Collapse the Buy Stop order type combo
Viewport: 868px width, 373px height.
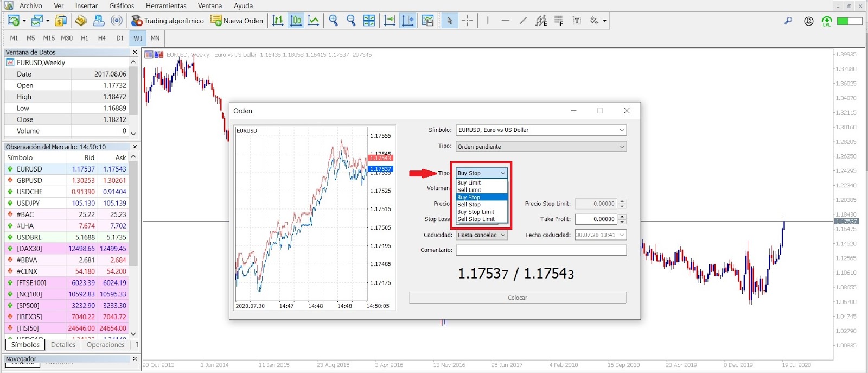coord(503,173)
